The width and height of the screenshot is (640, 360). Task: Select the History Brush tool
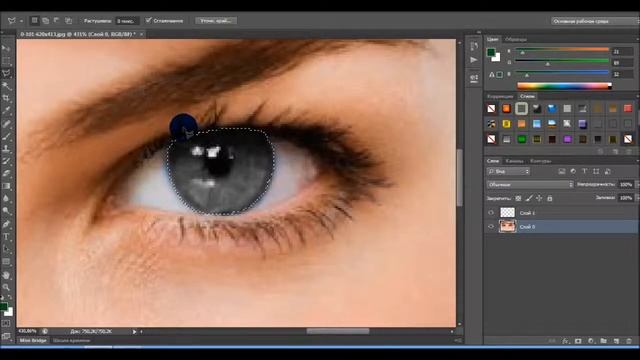coord(6,161)
